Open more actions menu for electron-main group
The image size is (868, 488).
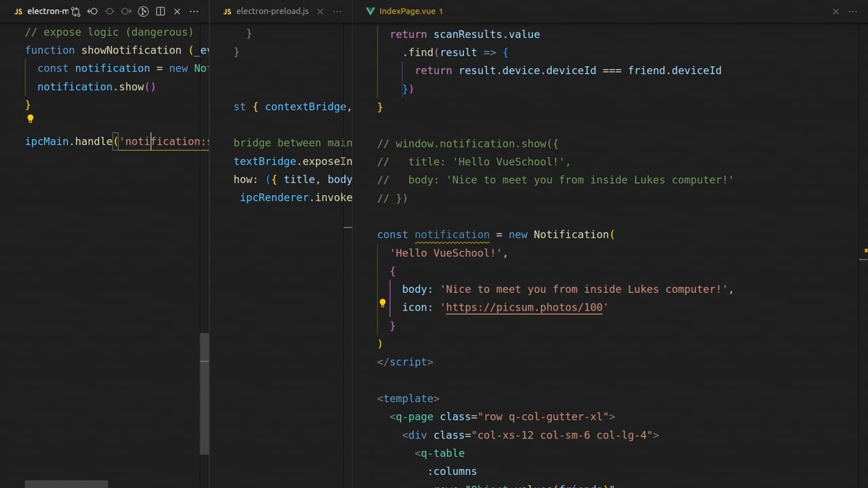pyautogui.click(x=195, y=12)
